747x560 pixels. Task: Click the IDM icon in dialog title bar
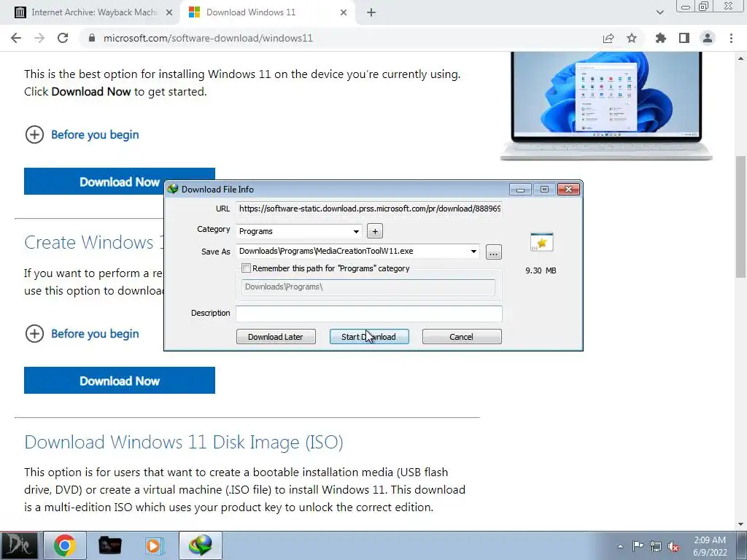tap(172, 189)
